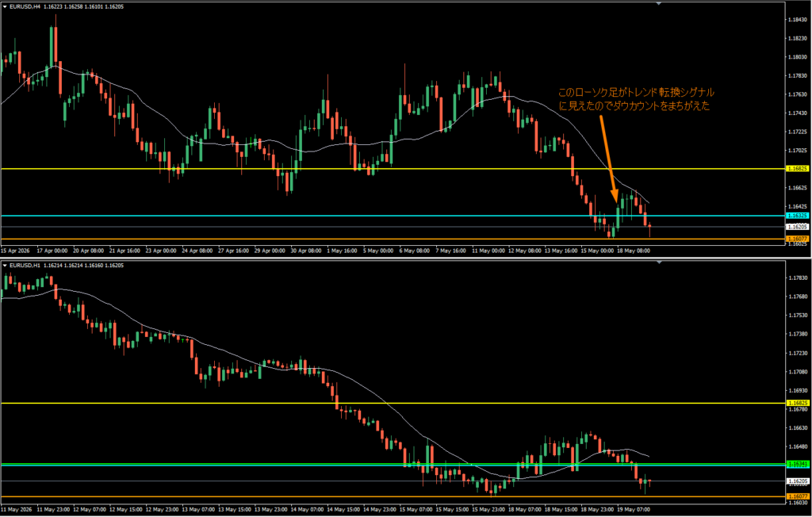Click the 17 Apr 00:00 time label
Image resolution: width=812 pixels, height=517 pixels.
coord(54,251)
